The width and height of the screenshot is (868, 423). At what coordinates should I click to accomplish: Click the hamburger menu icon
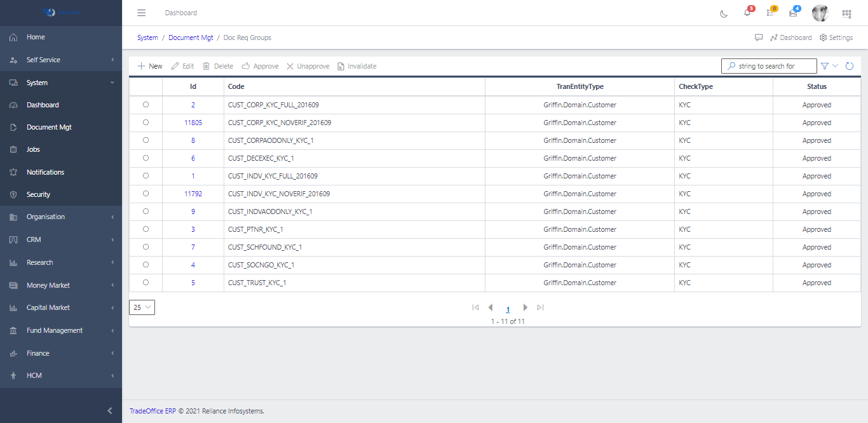[142, 13]
